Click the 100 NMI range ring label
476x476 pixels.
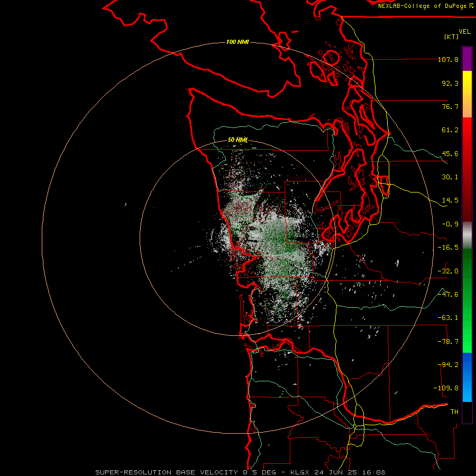tap(237, 42)
